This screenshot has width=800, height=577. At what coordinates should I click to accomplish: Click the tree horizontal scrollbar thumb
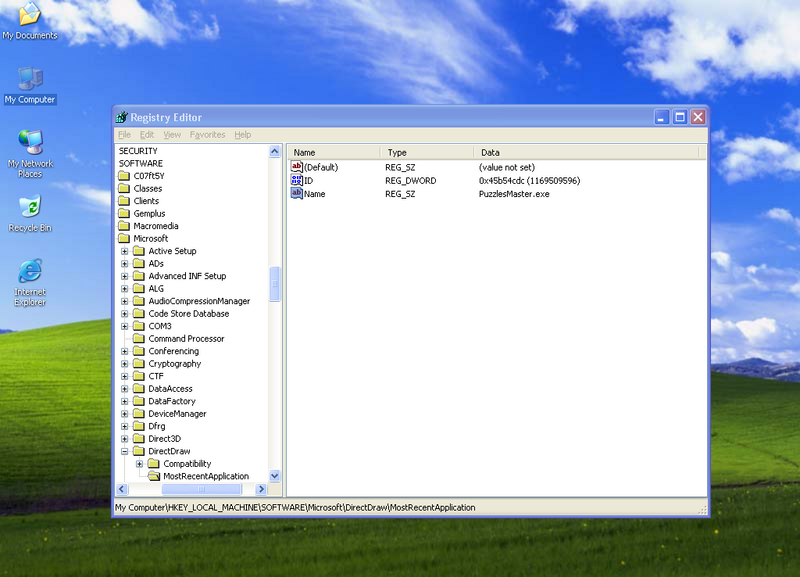[x=202, y=489]
